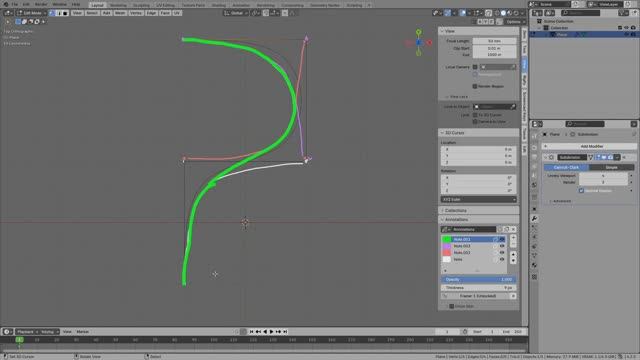
Task: Click the green Y axis gizmo ball
Action: [418, 32]
